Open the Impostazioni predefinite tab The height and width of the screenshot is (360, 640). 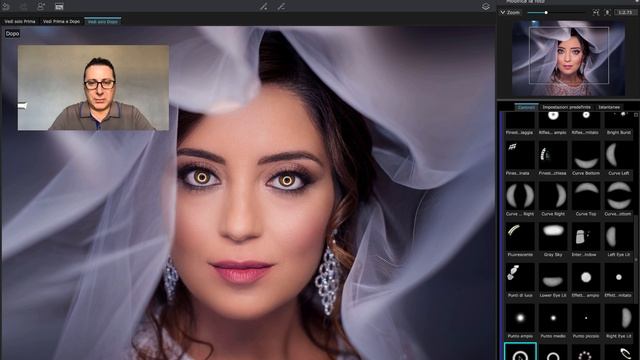567,107
